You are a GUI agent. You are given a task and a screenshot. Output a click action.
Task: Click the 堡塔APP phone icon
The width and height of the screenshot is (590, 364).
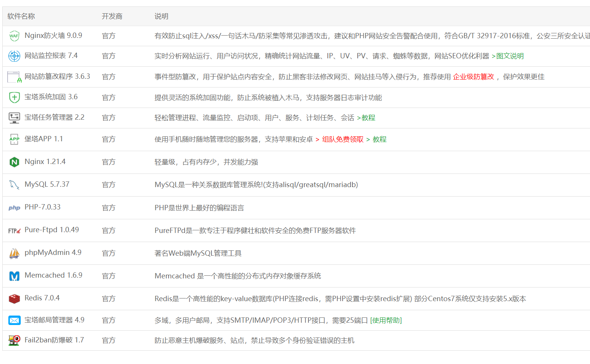(14, 139)
